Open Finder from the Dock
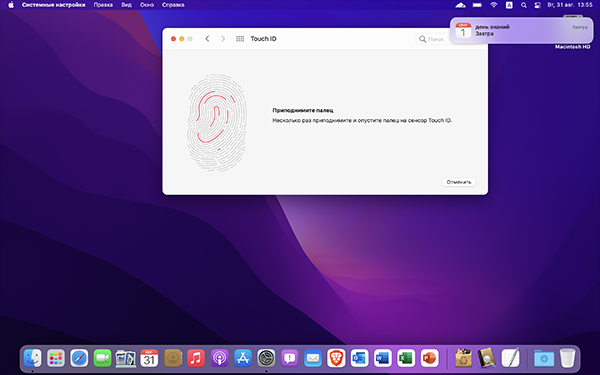 click(33, 359)
